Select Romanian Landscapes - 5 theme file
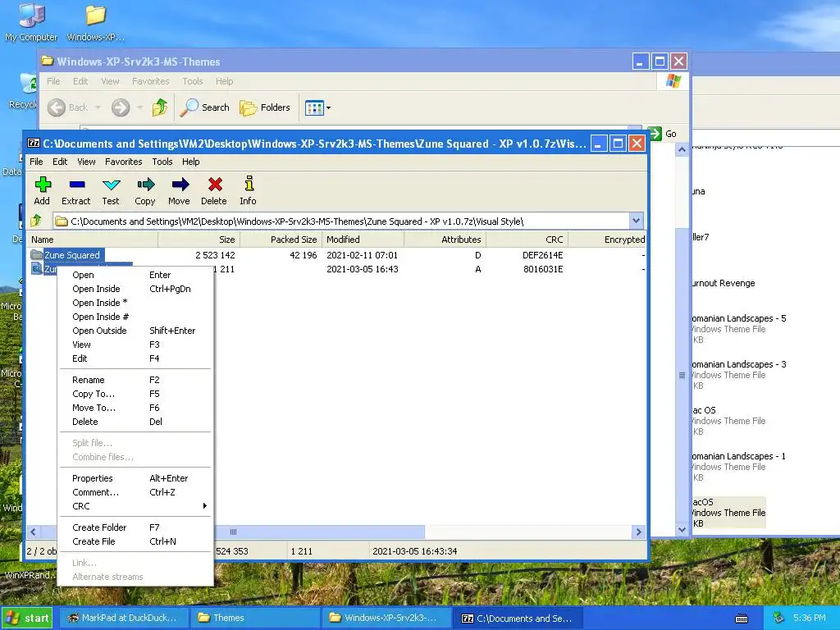Screen dimensions: 840x630 [x=738, y=328]
